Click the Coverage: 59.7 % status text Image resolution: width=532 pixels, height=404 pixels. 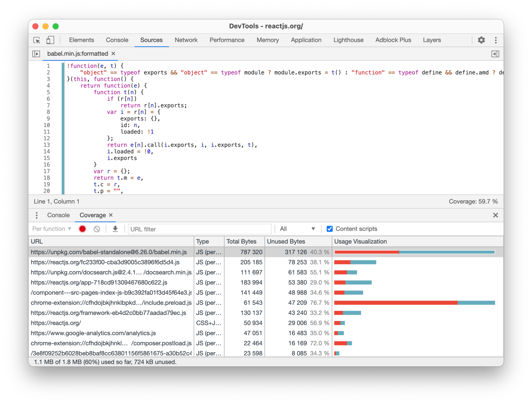(473, 202)
